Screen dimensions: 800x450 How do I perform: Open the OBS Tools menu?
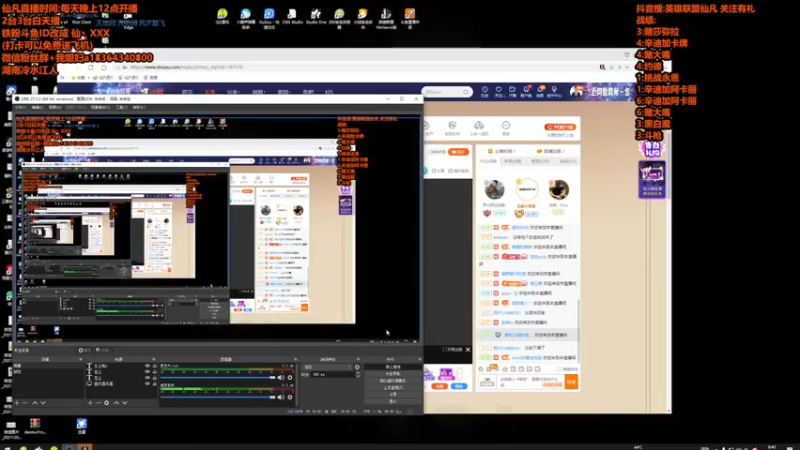tap(121, 108)
